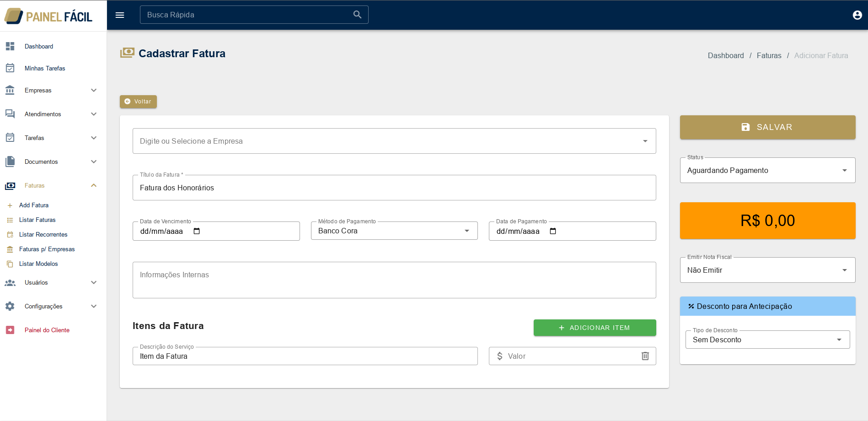Click the SALVAR button
868x421 pixels.
coord(767,127)
